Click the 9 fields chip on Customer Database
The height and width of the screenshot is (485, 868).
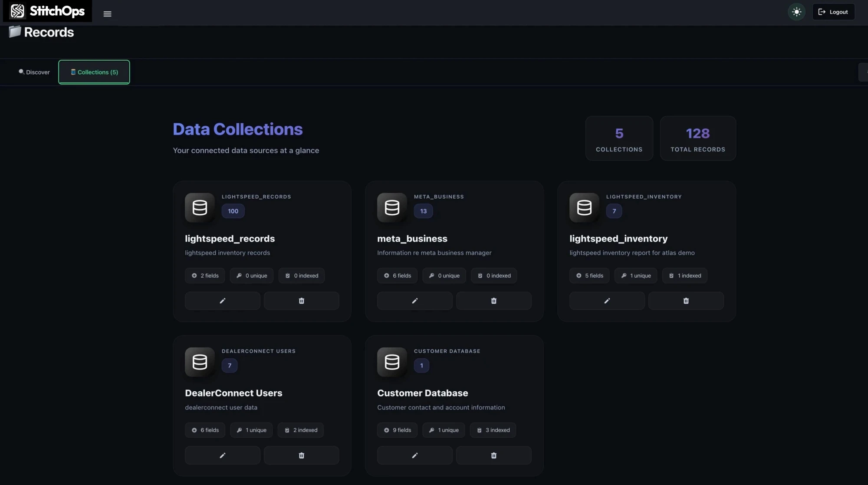tap(397, 430)
